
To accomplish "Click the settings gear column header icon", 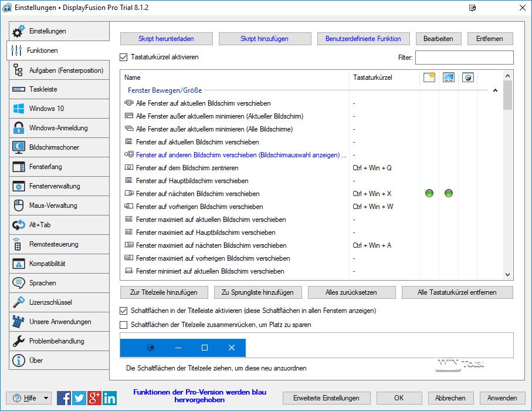I will (468, 77).
